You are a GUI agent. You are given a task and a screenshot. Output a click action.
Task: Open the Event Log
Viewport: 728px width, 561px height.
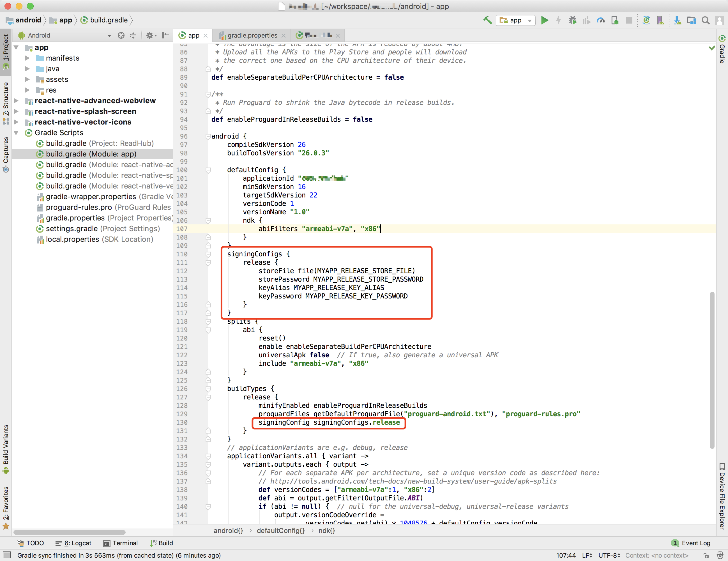(691, 543)
